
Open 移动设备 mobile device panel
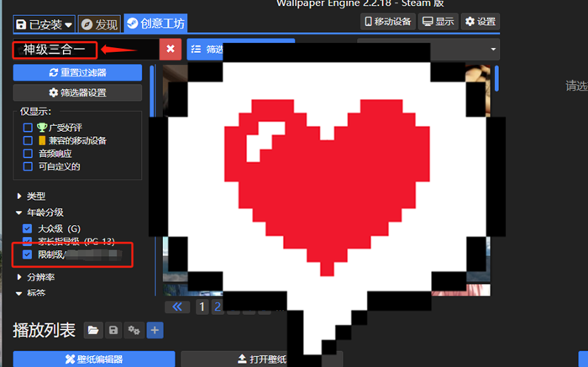click(389, 21)
